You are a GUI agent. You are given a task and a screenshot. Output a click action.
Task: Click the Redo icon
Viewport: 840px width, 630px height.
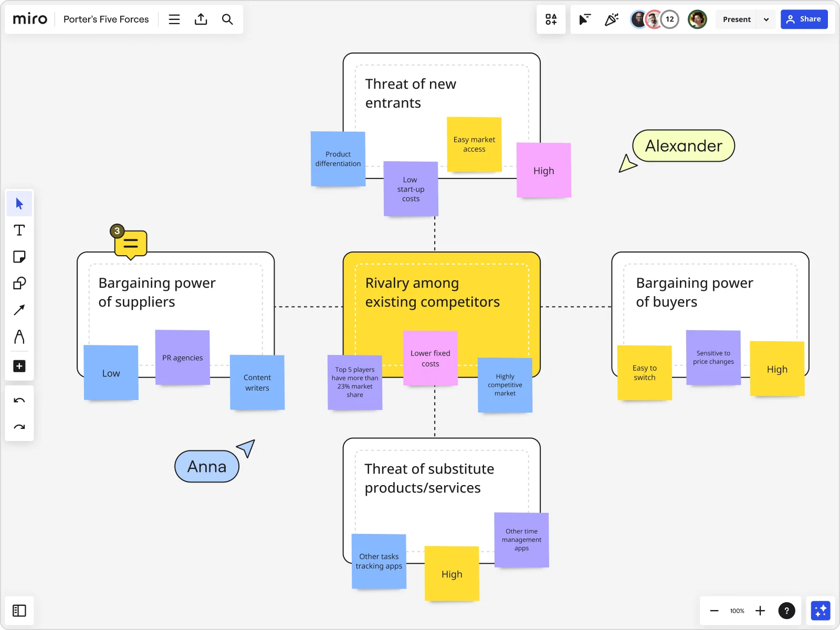(19, 426)
